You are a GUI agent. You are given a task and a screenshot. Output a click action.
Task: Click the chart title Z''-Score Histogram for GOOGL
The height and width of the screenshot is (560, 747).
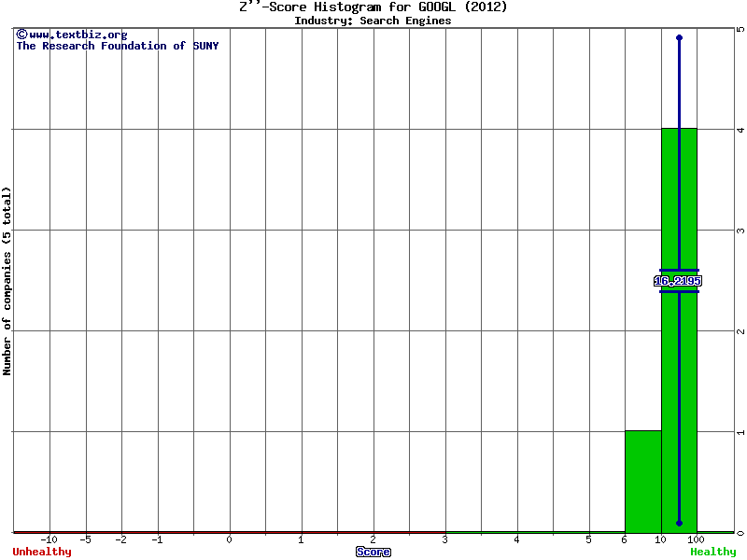coord(373,7)
